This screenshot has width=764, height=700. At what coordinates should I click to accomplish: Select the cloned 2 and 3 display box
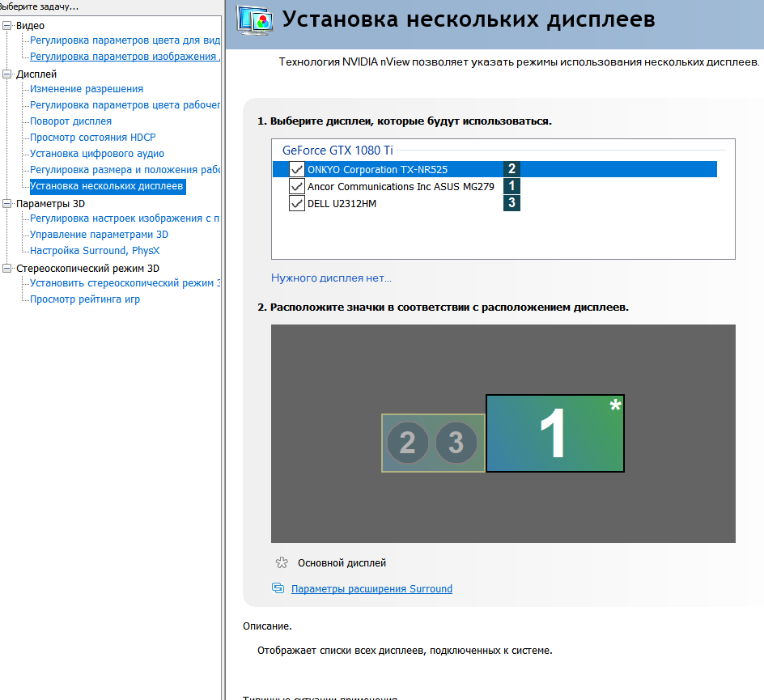(x=433, y=443)
